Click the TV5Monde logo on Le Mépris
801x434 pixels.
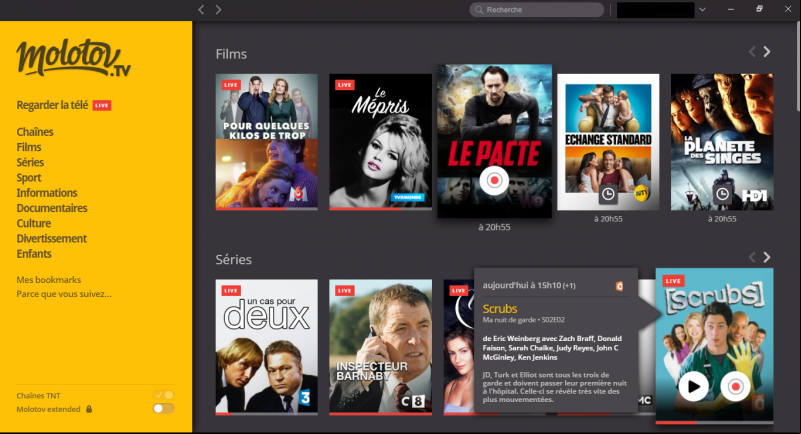click(407, 197)
